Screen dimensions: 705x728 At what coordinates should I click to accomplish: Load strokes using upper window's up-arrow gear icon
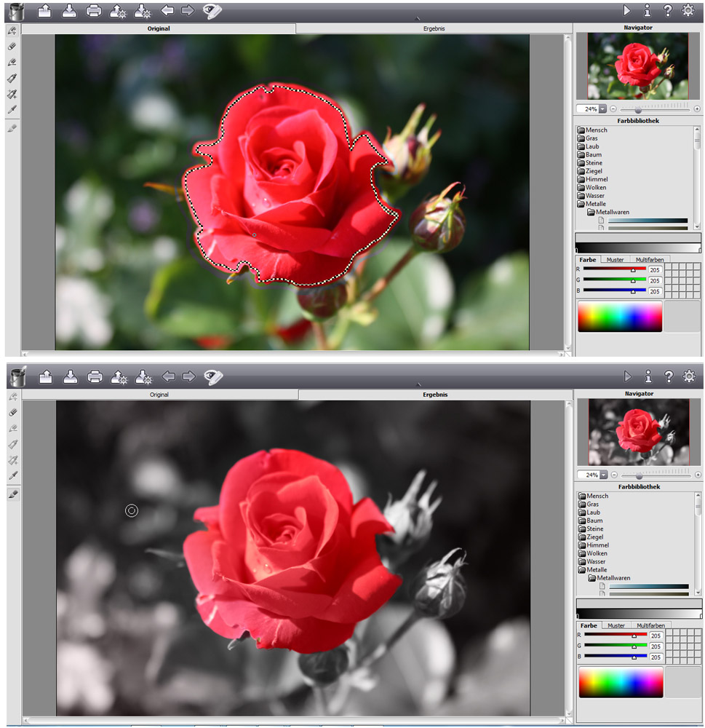[x=118, y=11]
